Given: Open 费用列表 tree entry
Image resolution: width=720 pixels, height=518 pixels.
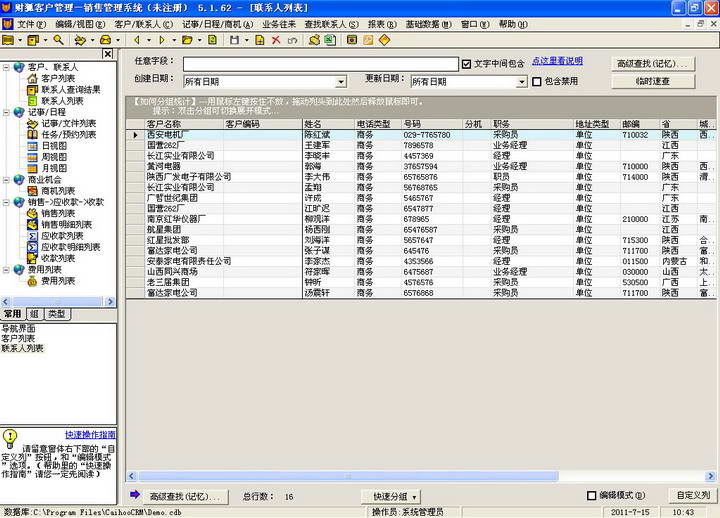Looking at the screenshot, I should 58,281.
